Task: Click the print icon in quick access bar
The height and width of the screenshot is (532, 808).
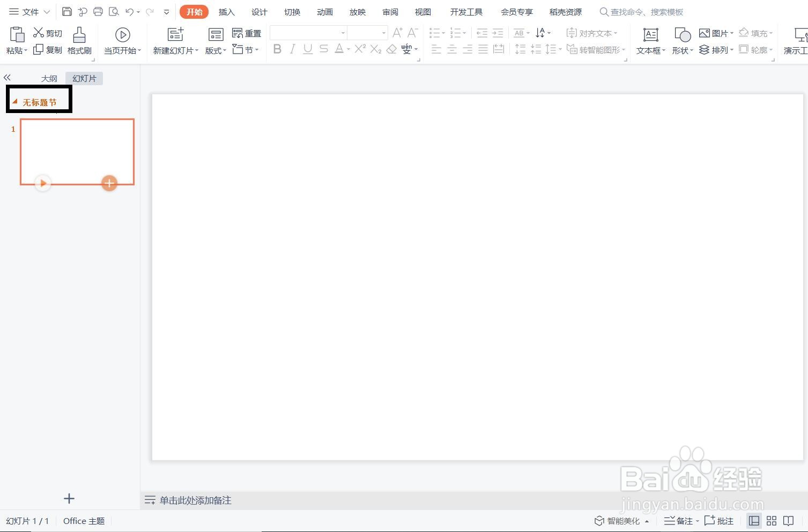Action: 98,12
